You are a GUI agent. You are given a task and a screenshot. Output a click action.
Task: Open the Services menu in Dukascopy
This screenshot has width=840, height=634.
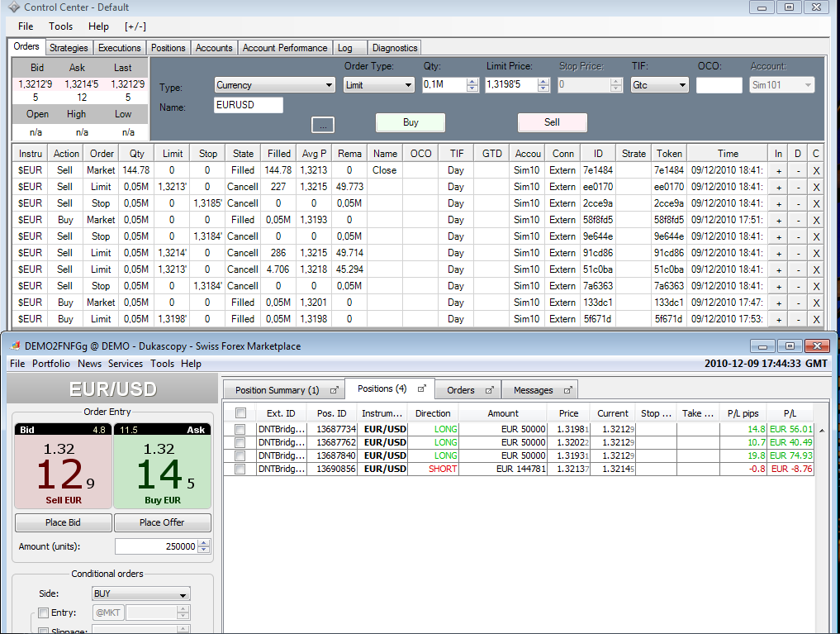pos(126,364)
